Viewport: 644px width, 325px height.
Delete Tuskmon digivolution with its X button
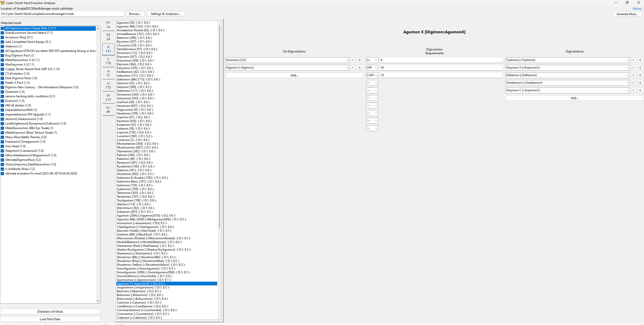pos(640,60)
